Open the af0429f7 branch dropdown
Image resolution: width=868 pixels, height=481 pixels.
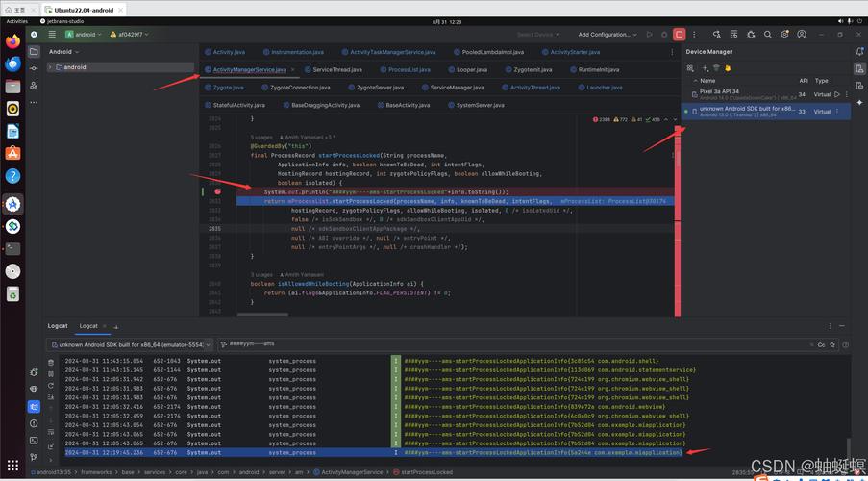pos(130,35)
